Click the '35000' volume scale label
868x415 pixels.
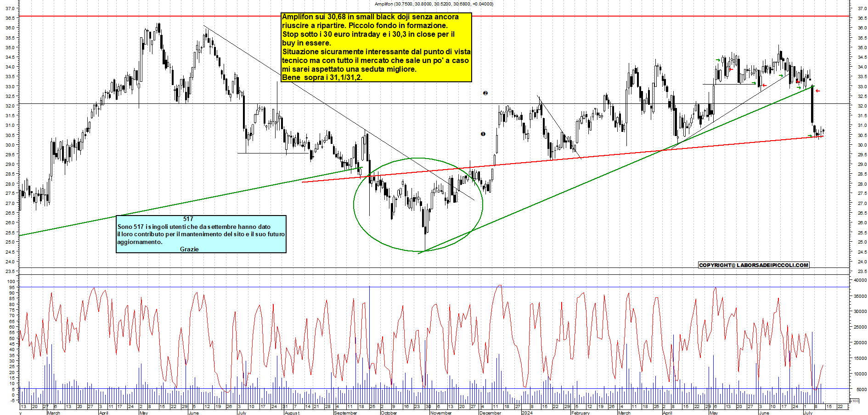(860, 296)
